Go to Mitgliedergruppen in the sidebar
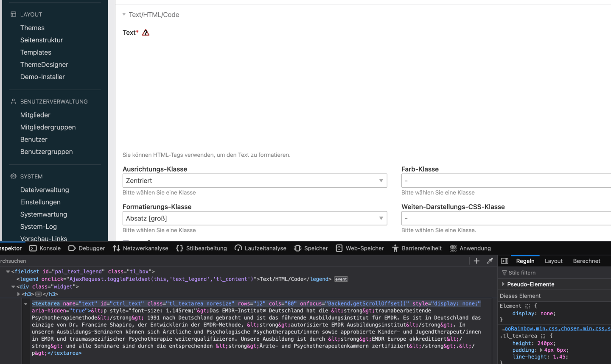611x364 pixels. point(48,127)
